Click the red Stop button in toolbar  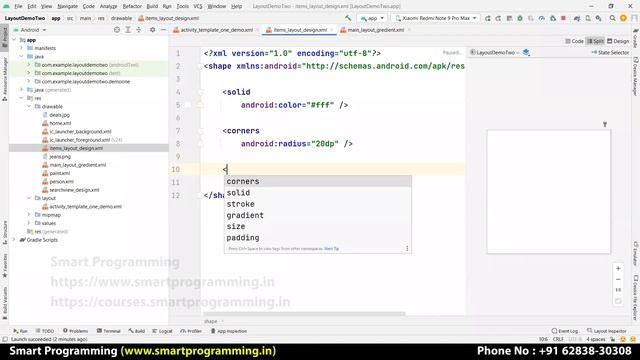click(x=563, y=18)
